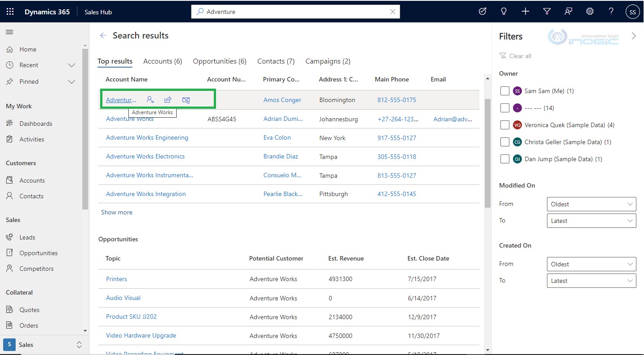Check the Sam Sam (Me) owner checkbox
The image size is (644, 355).
pos(505,90)
